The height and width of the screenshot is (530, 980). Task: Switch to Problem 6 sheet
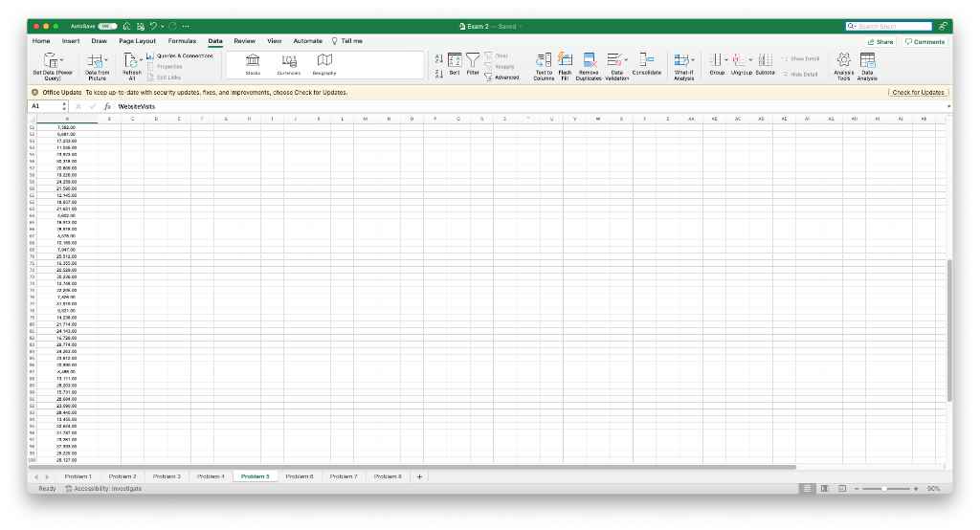pos(300,476)
